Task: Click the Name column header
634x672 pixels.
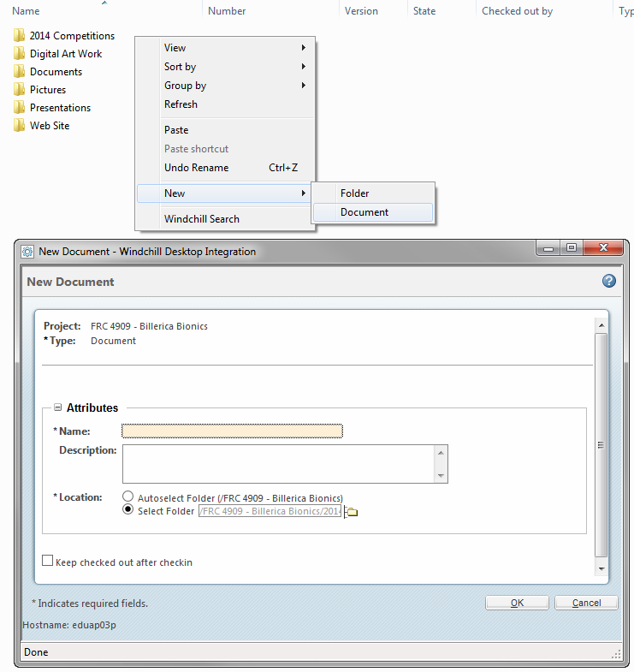Action: pyautogui.click(x=26, y=11)
